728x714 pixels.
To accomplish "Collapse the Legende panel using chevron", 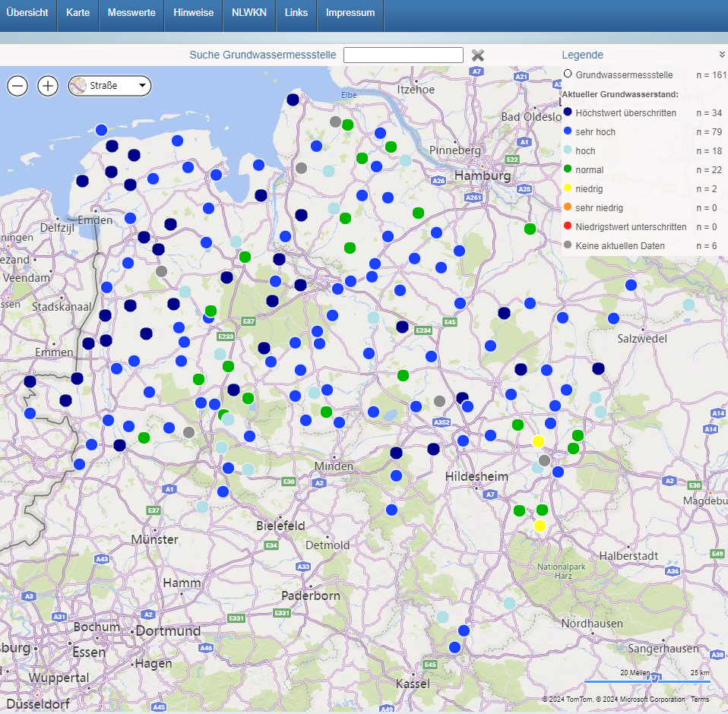I will (722, 55).
